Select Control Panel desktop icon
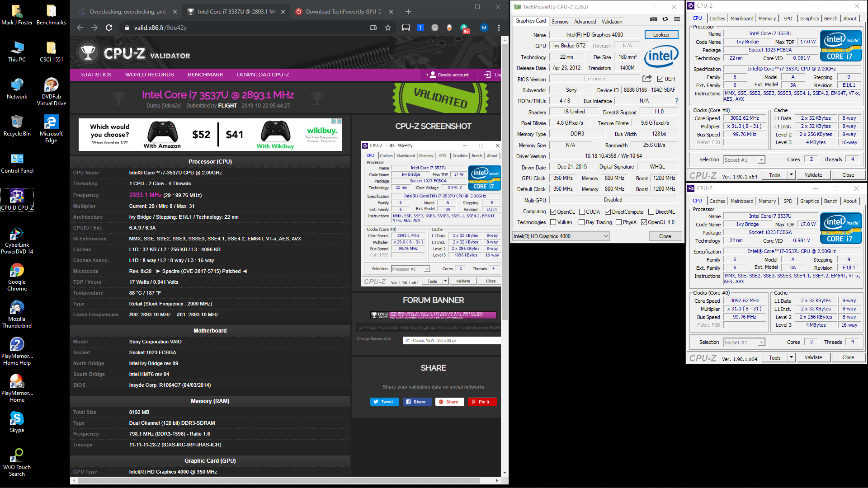The height and width of the screenshot is (488, 868). (x=17, y=163)
